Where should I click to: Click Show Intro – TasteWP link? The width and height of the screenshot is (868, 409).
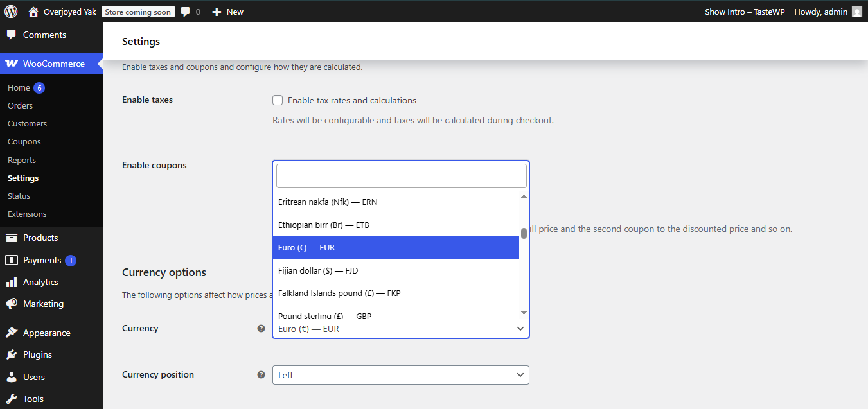[x=744, y=12]
